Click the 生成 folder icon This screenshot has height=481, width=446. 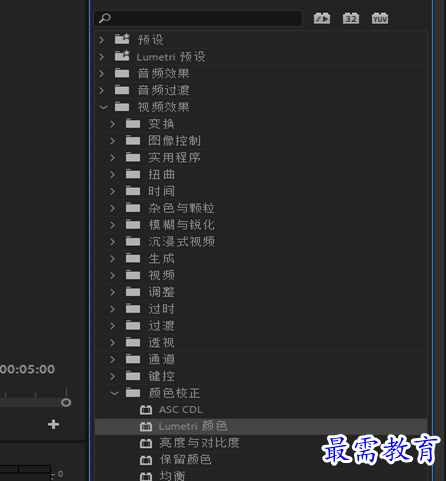[x=133, y=258]
